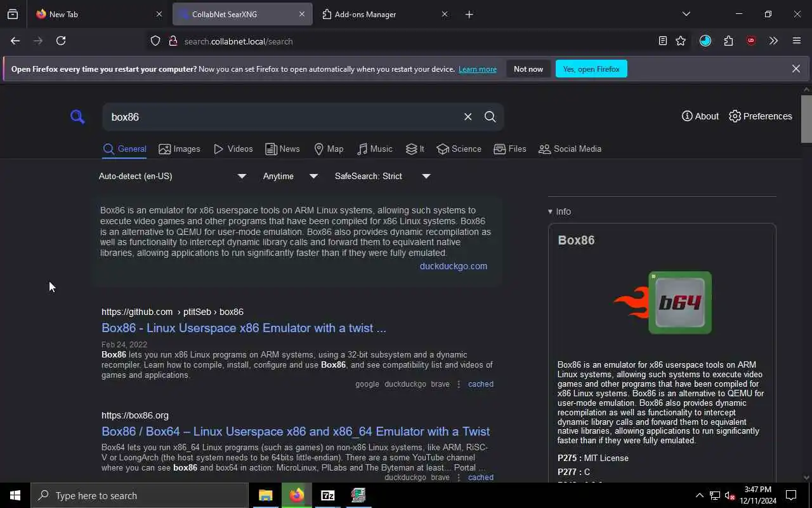
Task: Click the Not now button
Action: [x=528, y=69]
